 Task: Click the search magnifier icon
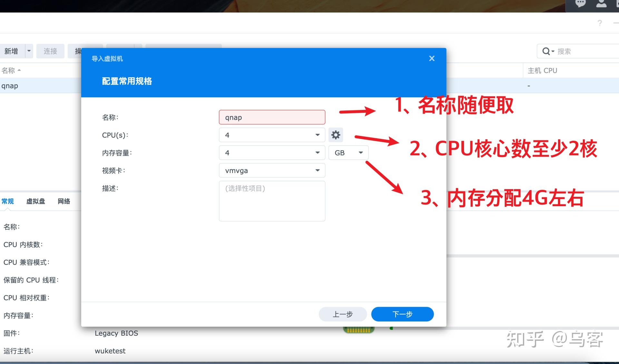[x=546, y=51]
